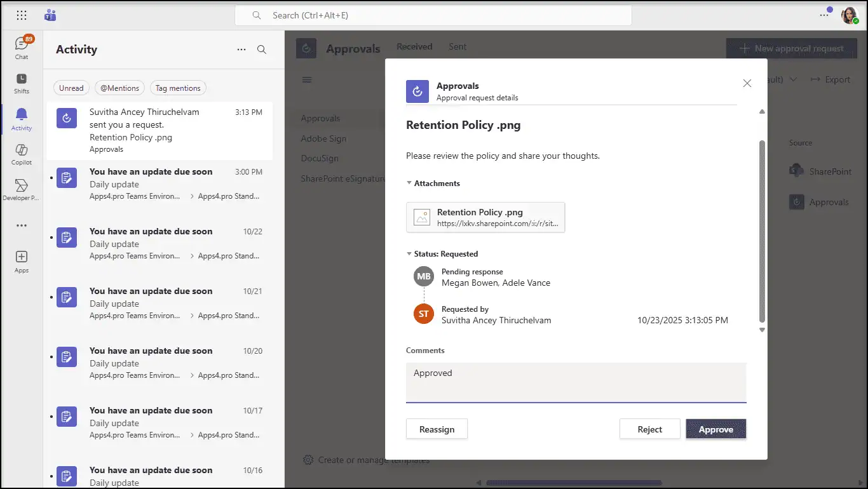
Task: Enable the Tag mentions filter
Action: pyautogui.click(x=178, y=88)
